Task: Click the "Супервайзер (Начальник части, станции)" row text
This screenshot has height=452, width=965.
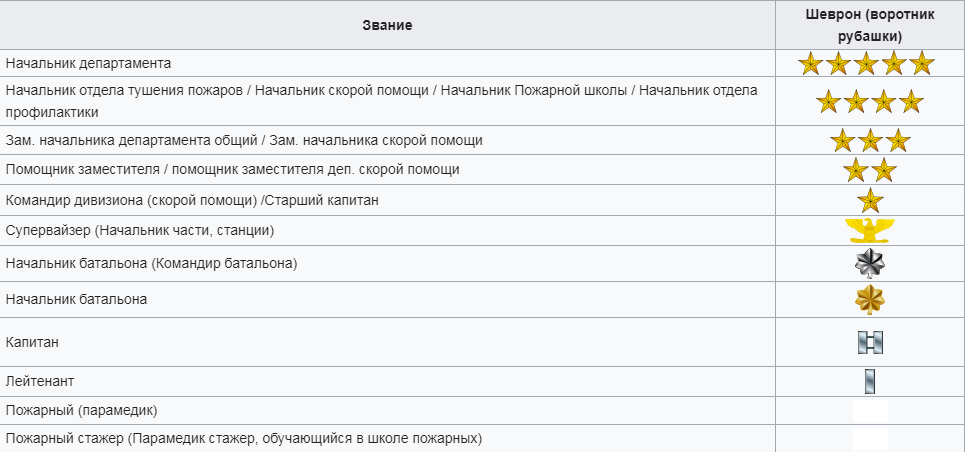Action: coord(140,231)
